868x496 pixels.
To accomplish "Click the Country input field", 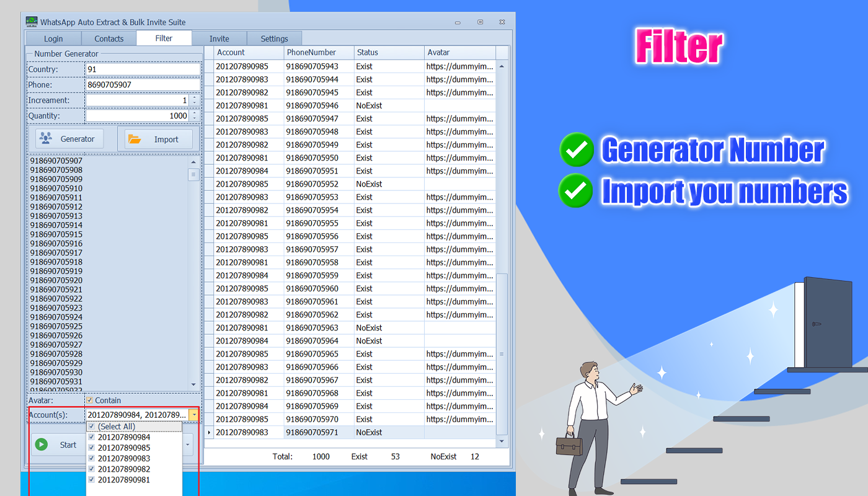I will click(x=143, y=69).
